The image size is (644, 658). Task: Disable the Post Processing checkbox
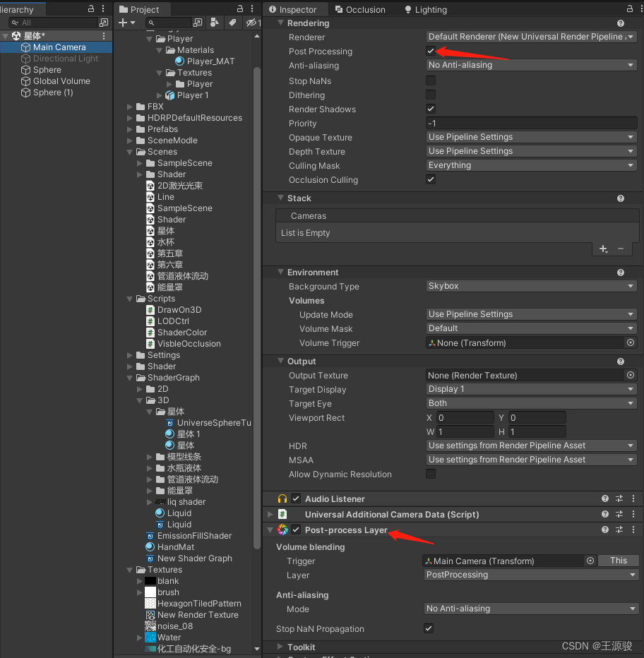tap(431, 51)
